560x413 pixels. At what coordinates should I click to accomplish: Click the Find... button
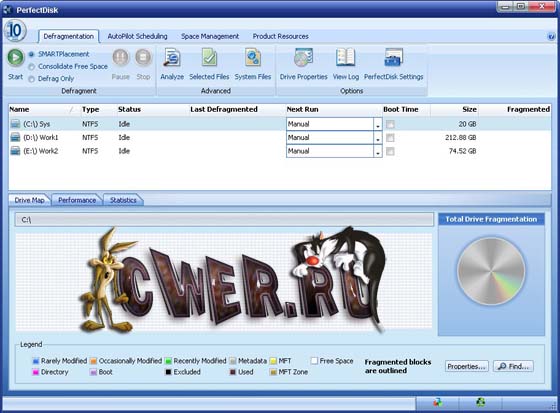(x=514, y=367)
